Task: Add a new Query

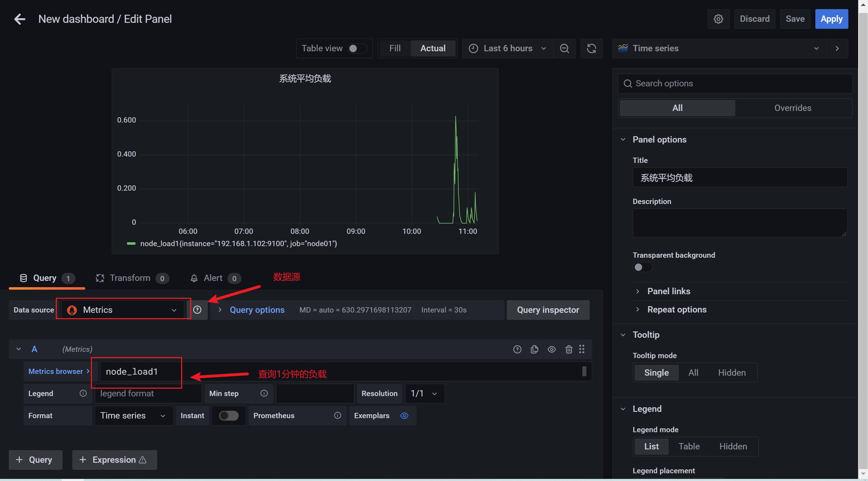Action: (x=35, y=460)
